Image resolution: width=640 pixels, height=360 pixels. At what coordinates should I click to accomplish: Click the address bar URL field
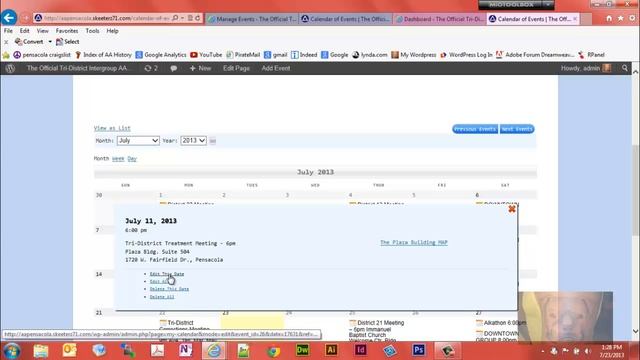point(106,18)
